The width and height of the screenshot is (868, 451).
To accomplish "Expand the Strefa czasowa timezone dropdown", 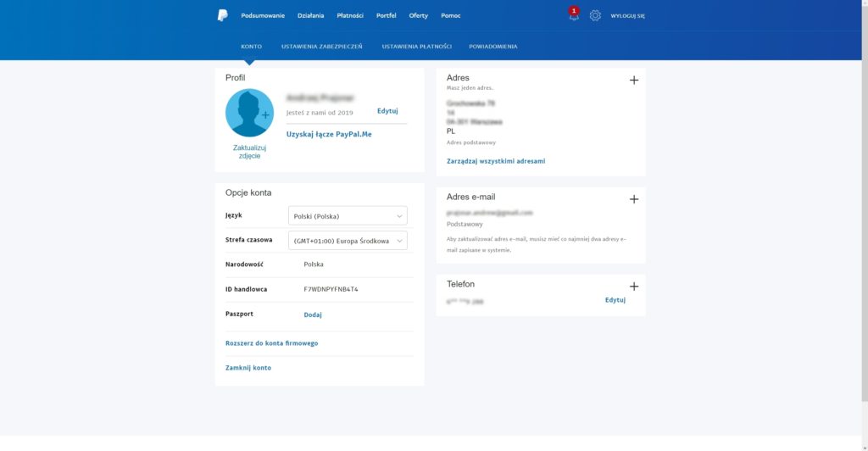I will [348, 241].
